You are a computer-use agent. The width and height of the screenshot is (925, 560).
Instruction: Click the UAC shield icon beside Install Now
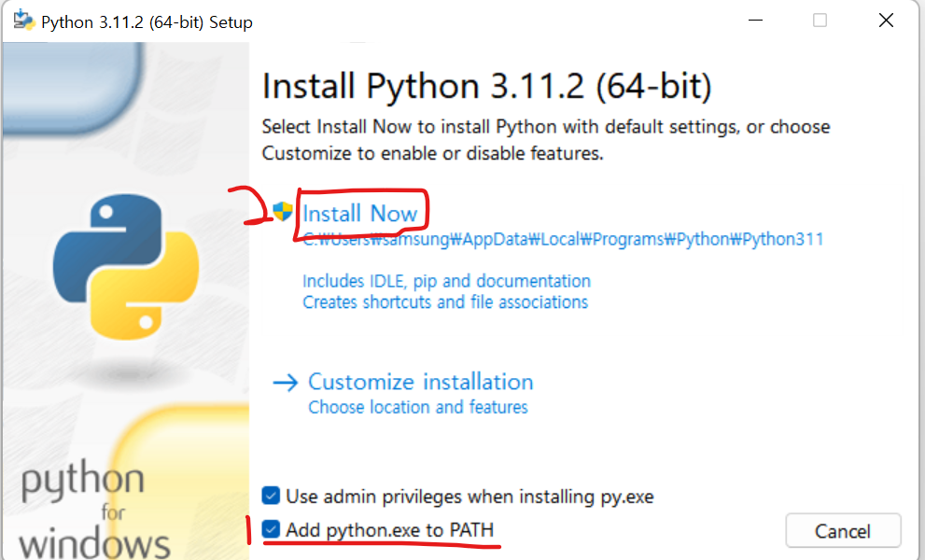283,211
